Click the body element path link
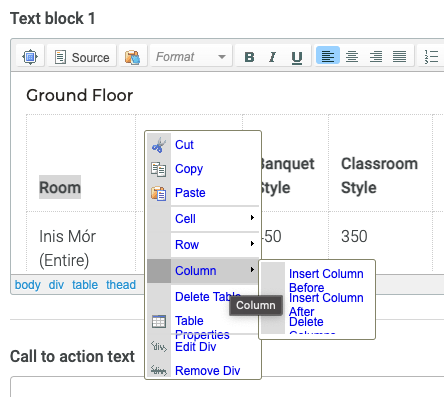The image size is (444, 397). (x=28, y=285)
